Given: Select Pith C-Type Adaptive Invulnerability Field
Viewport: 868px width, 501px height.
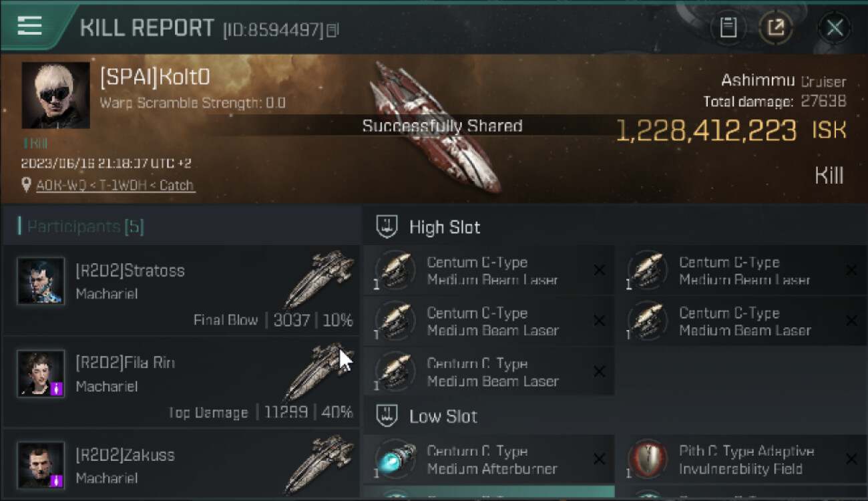Looking at the screenshot, I should click(742, 460).
